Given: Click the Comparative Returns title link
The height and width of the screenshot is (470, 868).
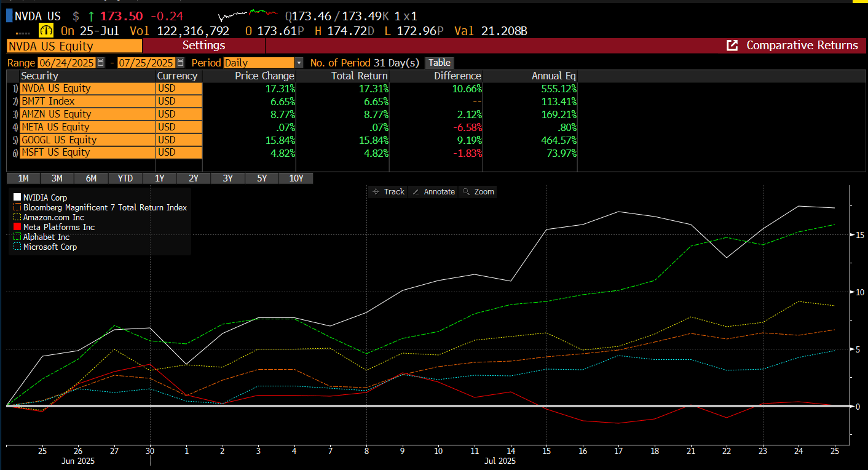Looking at the screenshot, I should 802,46.
